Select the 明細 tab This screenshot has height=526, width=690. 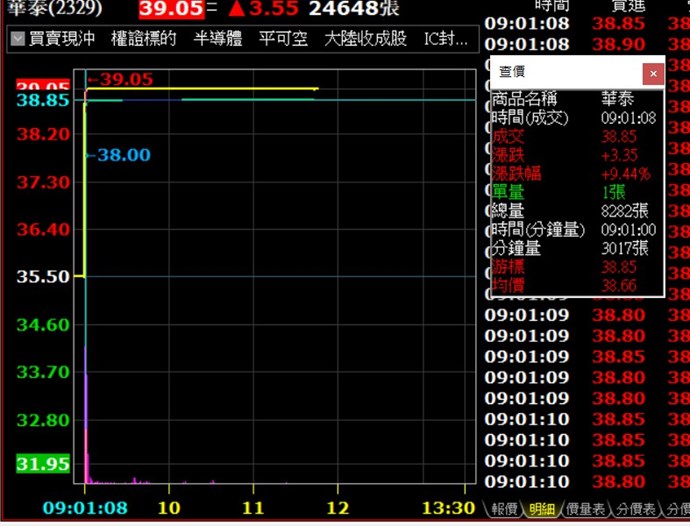541,510
